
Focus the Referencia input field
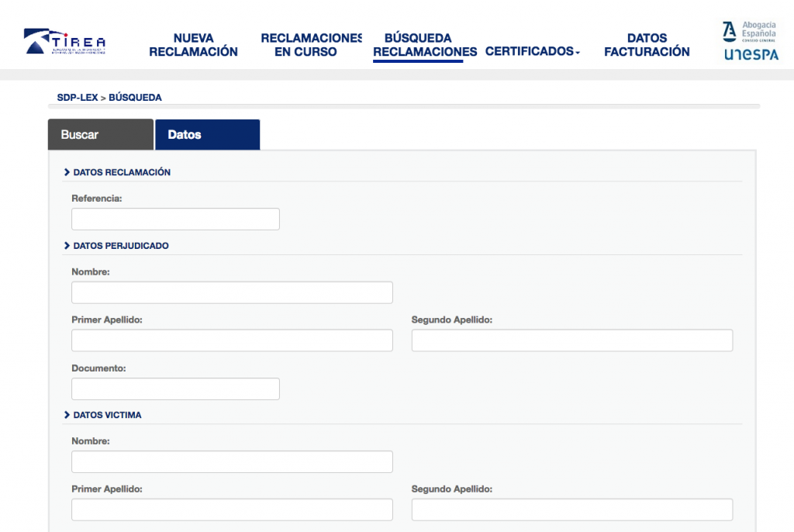click(175, 219)
